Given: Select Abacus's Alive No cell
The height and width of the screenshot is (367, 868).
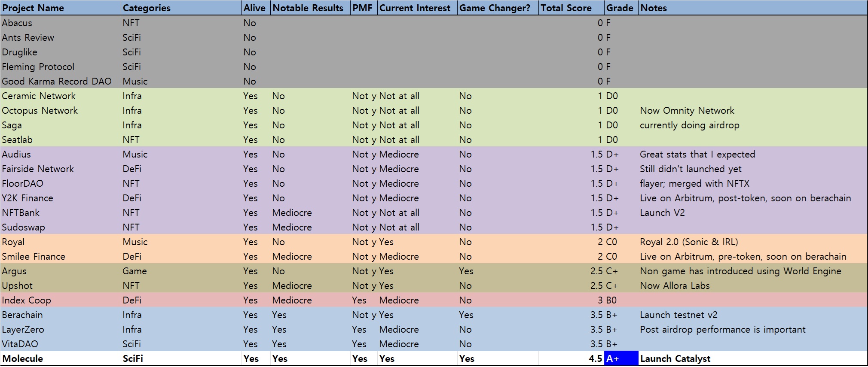Looking at the screenshot, I should click(x=256, y=23).
